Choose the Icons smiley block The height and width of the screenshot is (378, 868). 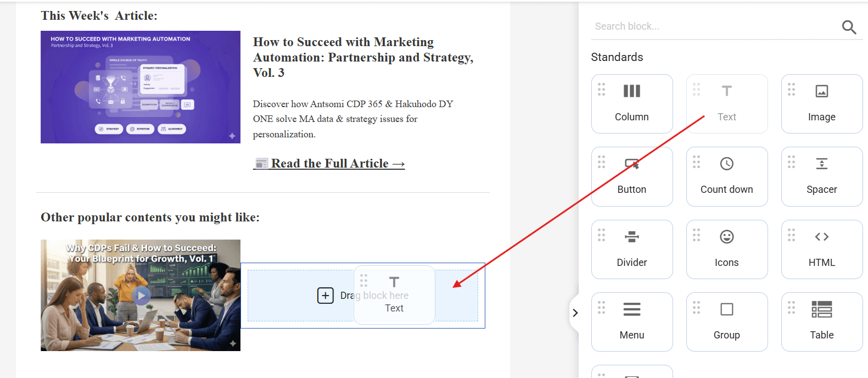[726, 237]
